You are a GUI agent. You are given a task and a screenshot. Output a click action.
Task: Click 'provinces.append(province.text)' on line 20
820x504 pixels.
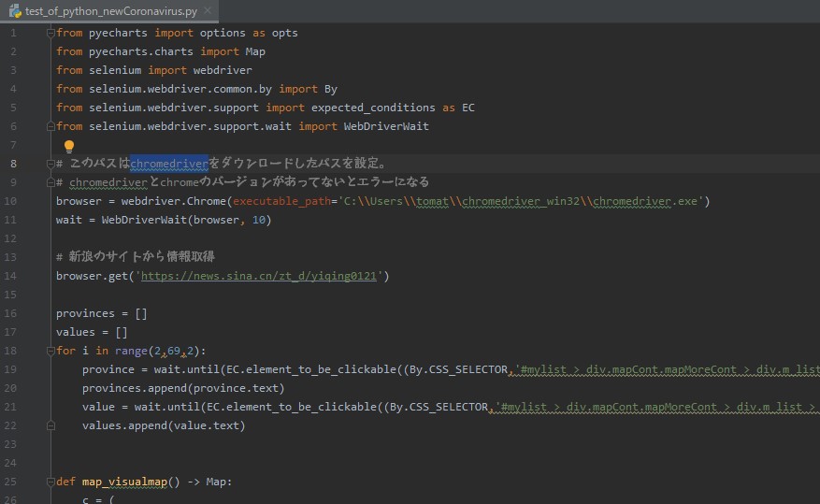[183, 388]
